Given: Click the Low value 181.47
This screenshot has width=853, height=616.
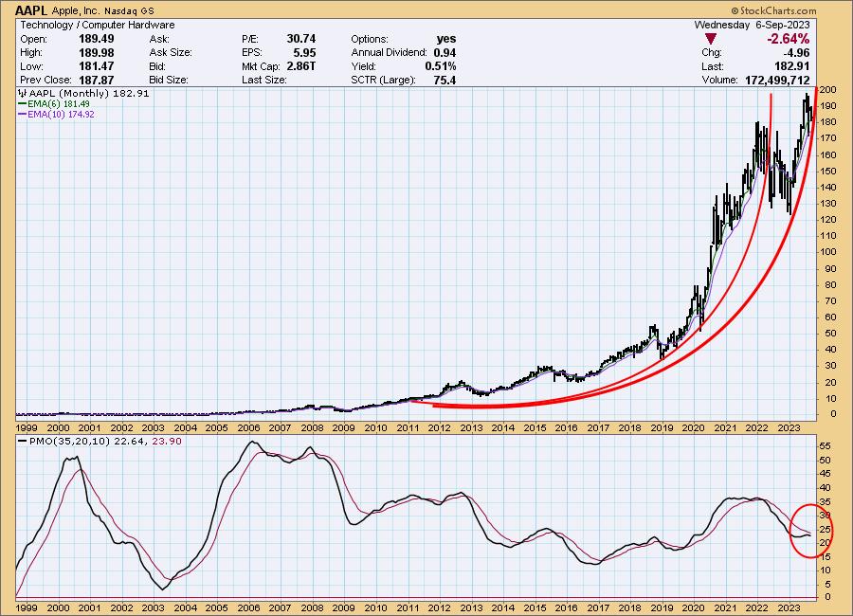Looking at the screenshot, I should (97, 66).
